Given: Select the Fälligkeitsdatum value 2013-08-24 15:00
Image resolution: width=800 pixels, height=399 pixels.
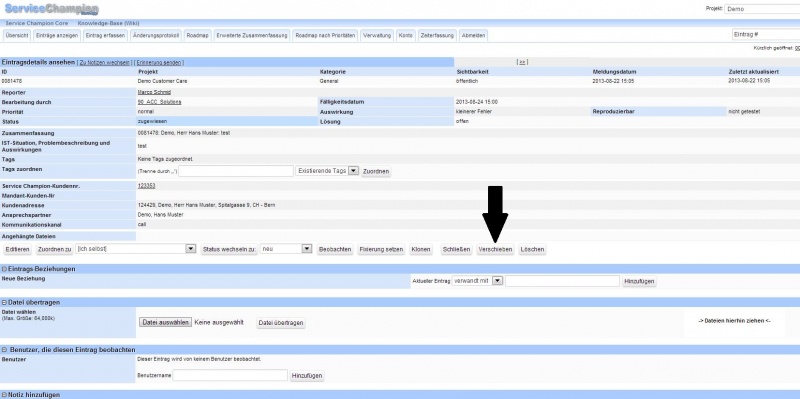Looking at the screenshot, I should tap(477, 102).
